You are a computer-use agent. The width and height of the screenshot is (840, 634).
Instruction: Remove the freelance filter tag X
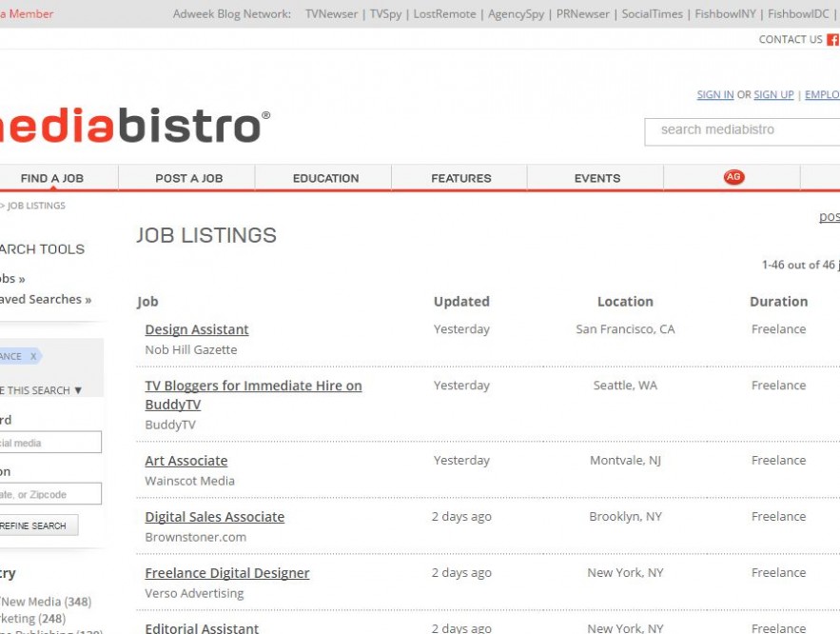[33, 356]
